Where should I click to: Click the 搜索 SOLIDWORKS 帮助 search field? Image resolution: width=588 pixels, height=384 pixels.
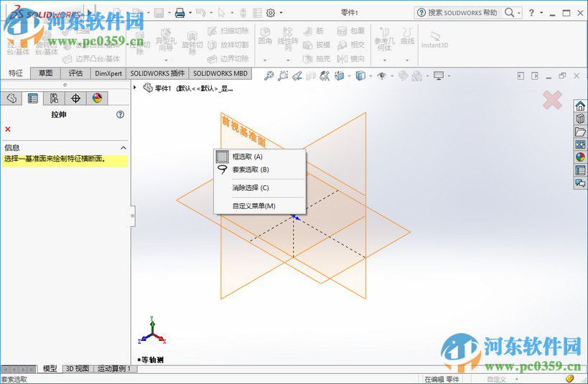[463, 13]
